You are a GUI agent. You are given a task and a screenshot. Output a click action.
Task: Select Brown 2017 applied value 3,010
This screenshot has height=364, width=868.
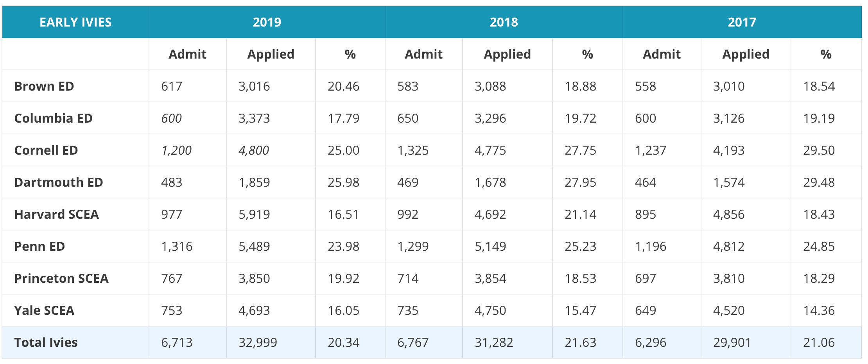coord(729,86)
